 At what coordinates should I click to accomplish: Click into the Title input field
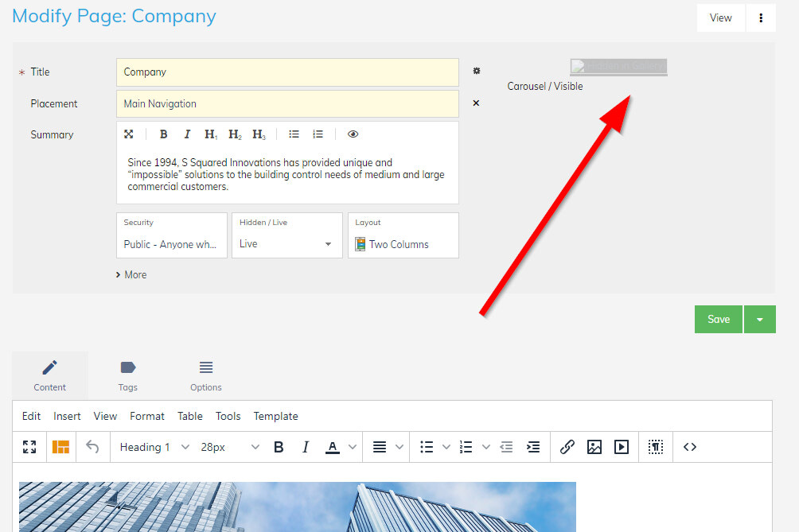pos(287,72)
